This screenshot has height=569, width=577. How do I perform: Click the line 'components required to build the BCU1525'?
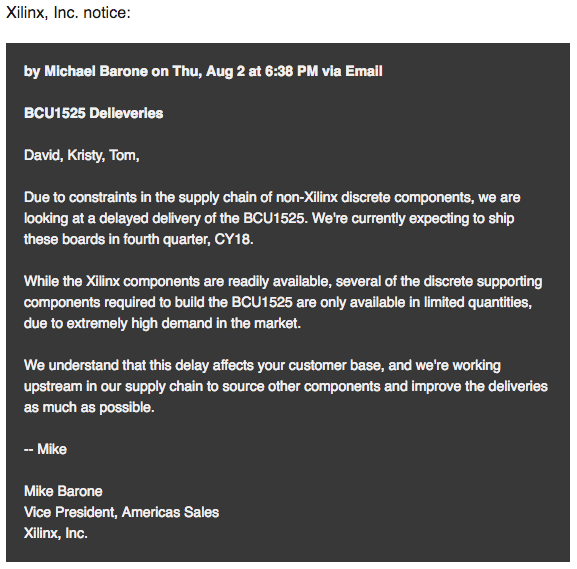click(x=278, y=303)
